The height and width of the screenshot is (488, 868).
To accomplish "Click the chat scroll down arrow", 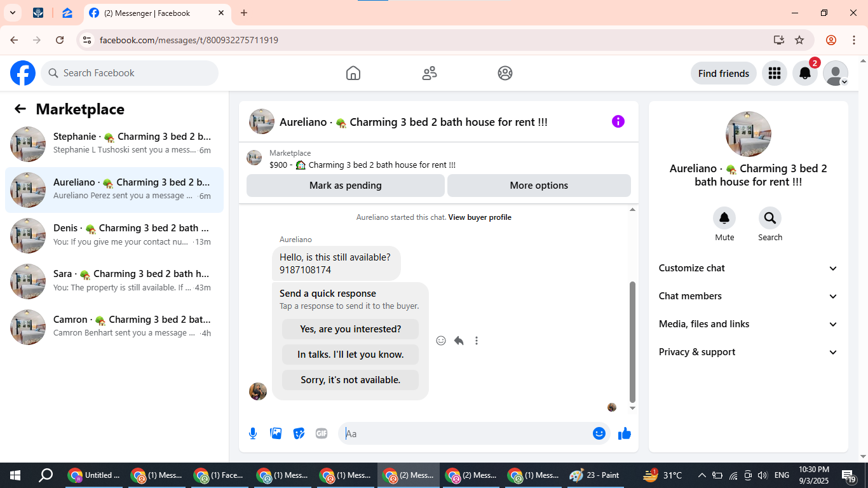I will pos(632,409).
